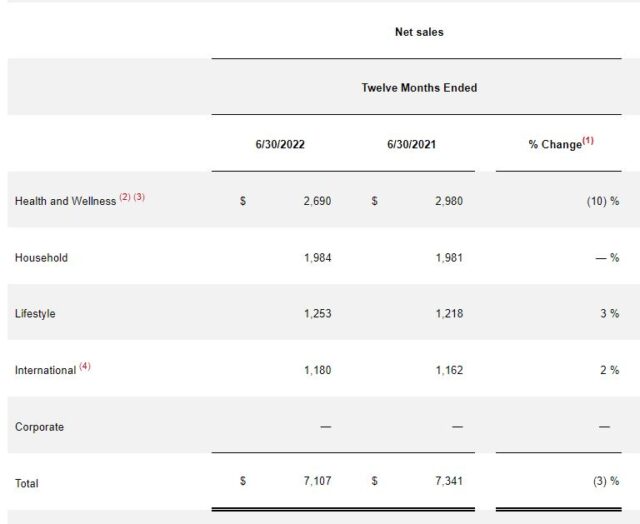Screen dimensions: 640x524
Task: Select the Lifestyle row label
Action: (x=35, y=313)
